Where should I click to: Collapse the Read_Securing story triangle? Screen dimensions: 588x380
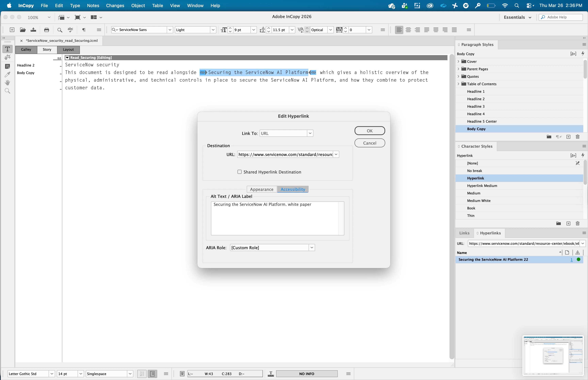[67, 57]
